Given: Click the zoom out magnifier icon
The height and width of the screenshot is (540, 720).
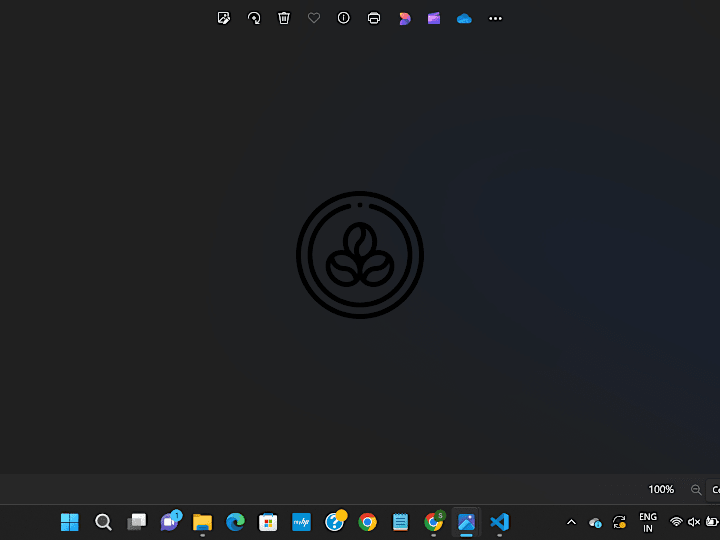Looking at the screenshot, I should (696, 489).
